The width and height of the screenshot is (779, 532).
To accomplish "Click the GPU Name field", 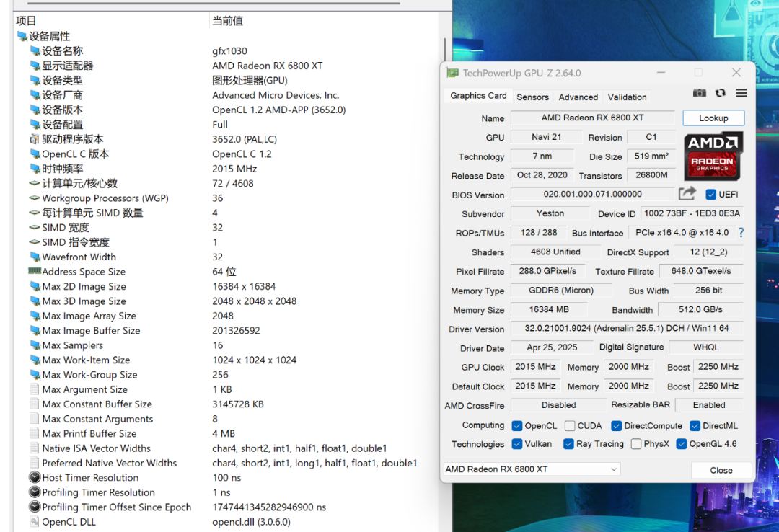I will point(593,118).
